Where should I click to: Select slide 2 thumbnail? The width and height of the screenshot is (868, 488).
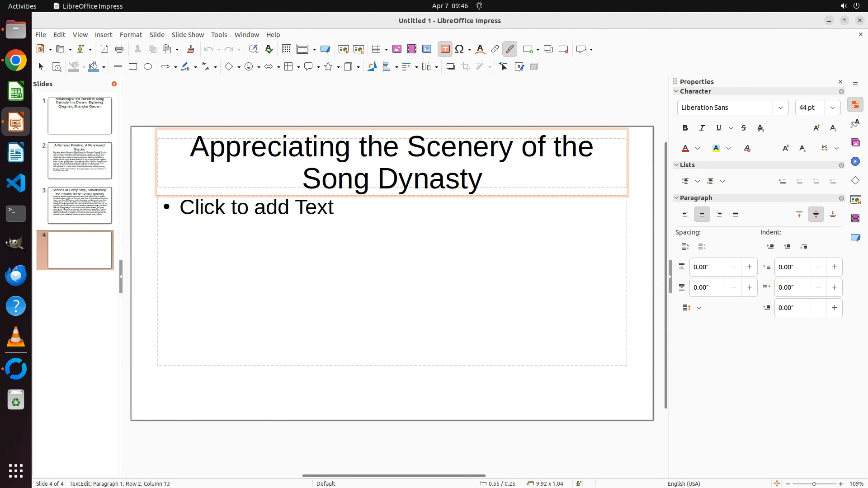(x=80, y=160)
